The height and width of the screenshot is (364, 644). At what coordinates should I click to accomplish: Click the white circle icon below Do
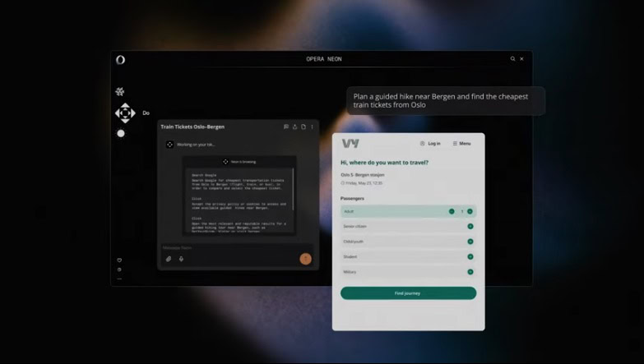(x=121, y=133)
